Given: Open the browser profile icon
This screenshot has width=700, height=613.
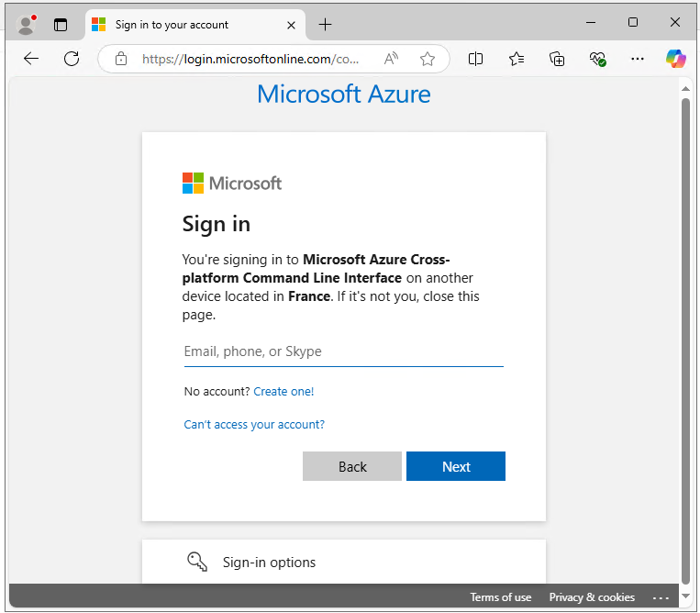Looking at the screenshot, I should click(26, 25).
